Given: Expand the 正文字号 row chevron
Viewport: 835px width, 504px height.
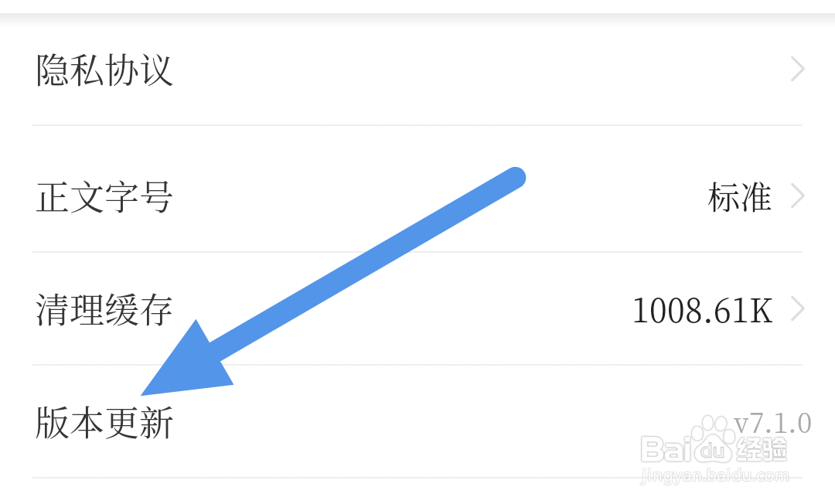Looking at the screenshot, I should [797, 196].
